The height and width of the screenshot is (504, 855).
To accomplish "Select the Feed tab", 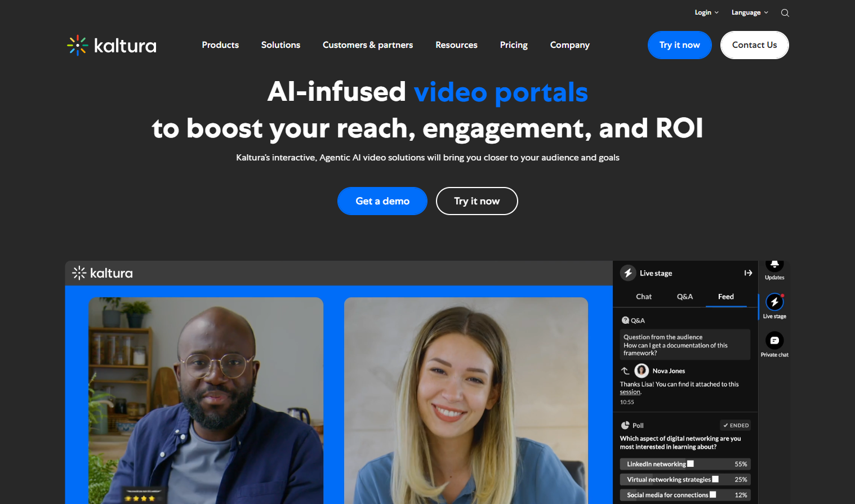I will tap(726, 297).
